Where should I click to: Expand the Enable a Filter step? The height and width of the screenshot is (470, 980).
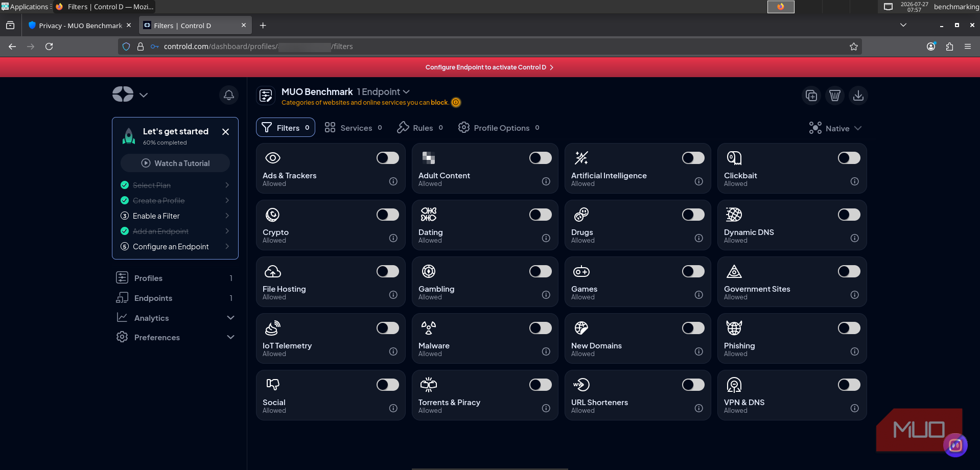(227, 216)
